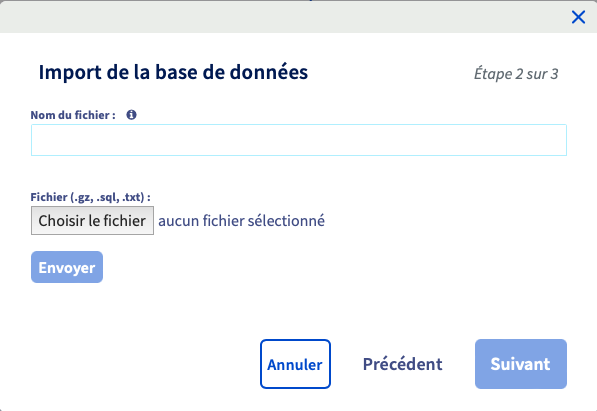Image resolution: width=597 pixels, height=411 pixels.
Task: Select the 'Nom du fichier :' label
Action: tap(73, 115)
